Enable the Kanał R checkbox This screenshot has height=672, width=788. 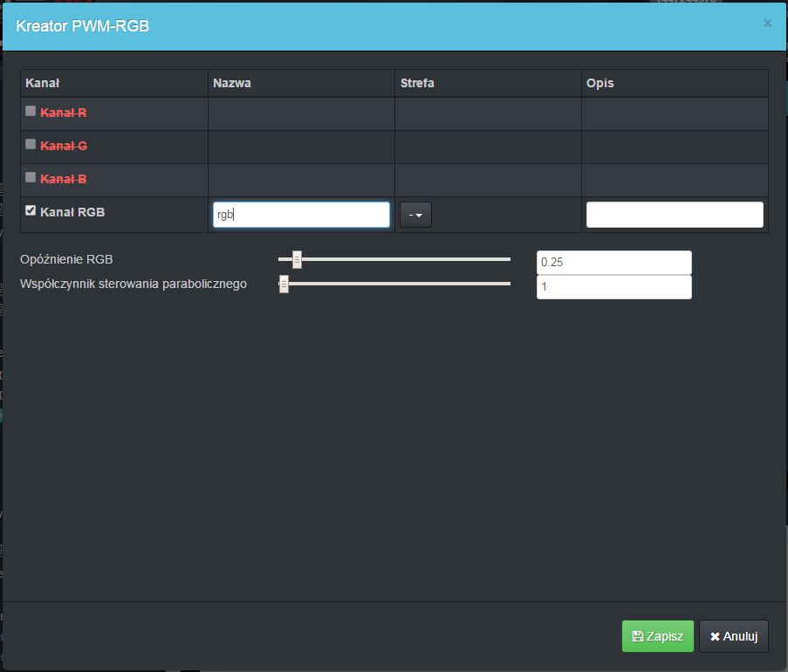(31, 111)
